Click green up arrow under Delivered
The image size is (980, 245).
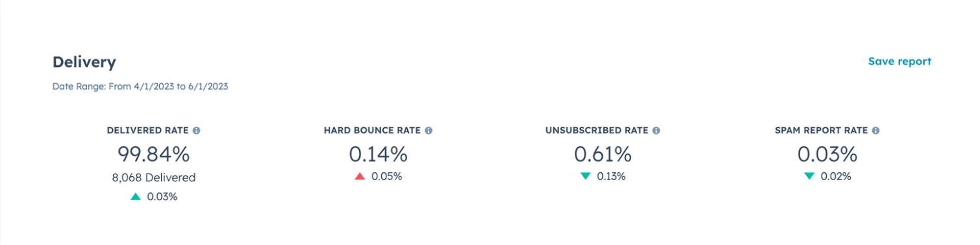coord(136,196)
